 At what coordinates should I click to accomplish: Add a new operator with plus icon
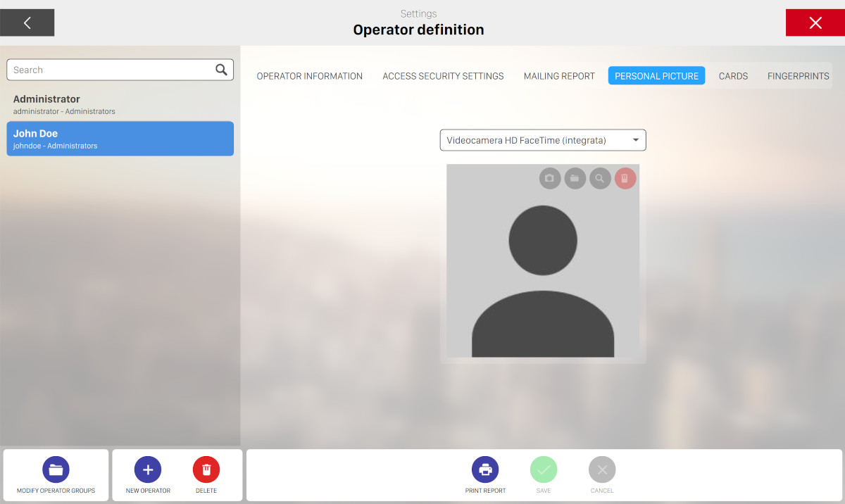(148, 470)
